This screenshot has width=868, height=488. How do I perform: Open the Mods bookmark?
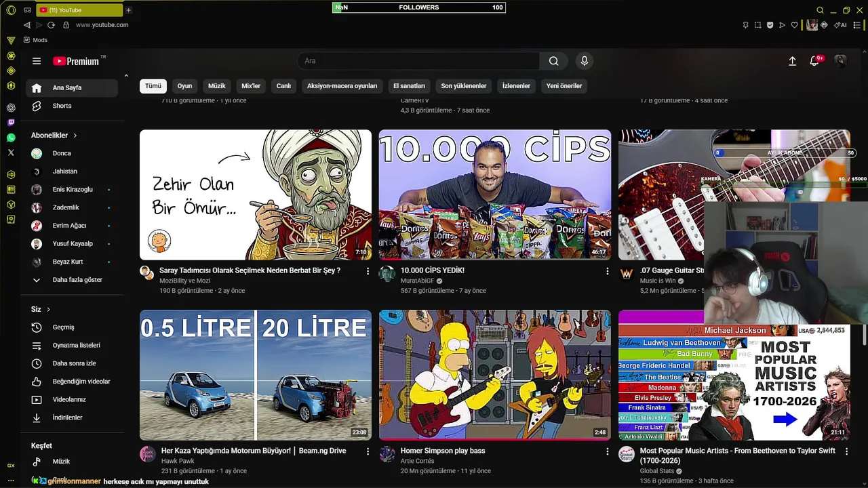35,40
